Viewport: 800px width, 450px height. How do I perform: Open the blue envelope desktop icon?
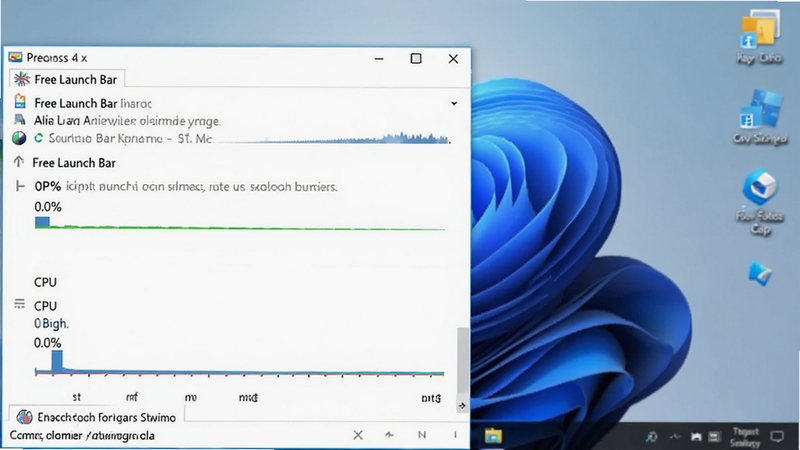point(760,274)
